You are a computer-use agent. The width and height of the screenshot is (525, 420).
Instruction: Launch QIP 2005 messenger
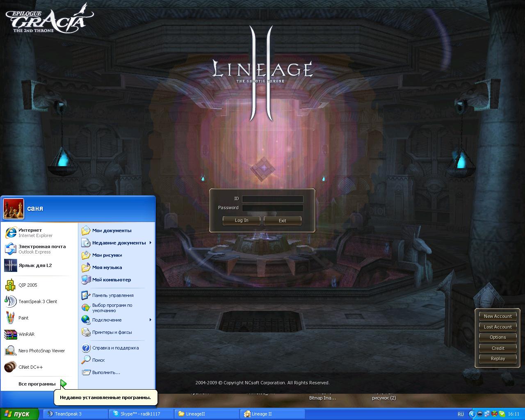(39, 285)
